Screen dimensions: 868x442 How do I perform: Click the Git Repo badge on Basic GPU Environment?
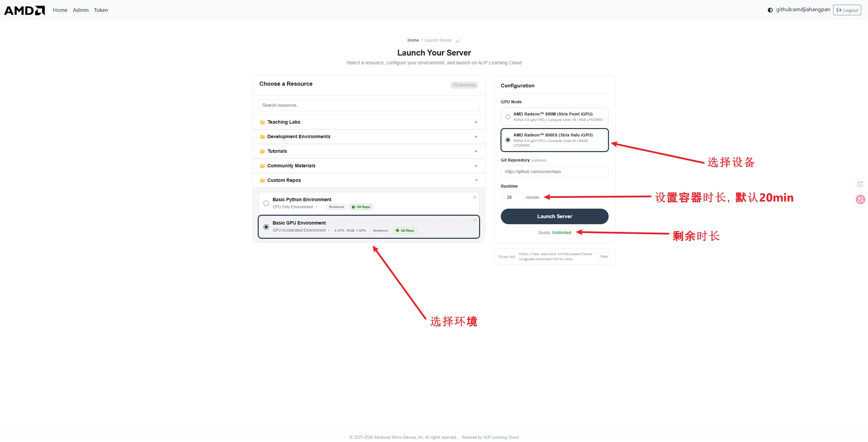(405, 231)
